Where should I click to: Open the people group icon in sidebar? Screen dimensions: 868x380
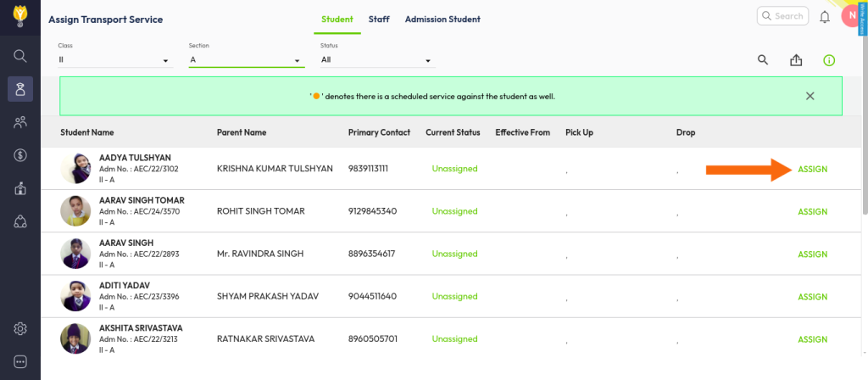click(x=20, y=122)
